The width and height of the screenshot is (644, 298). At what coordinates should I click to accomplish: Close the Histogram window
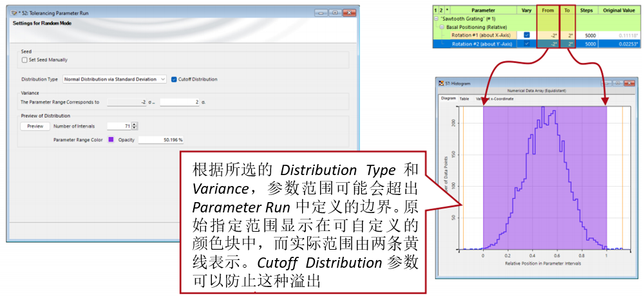pos(630,83)
